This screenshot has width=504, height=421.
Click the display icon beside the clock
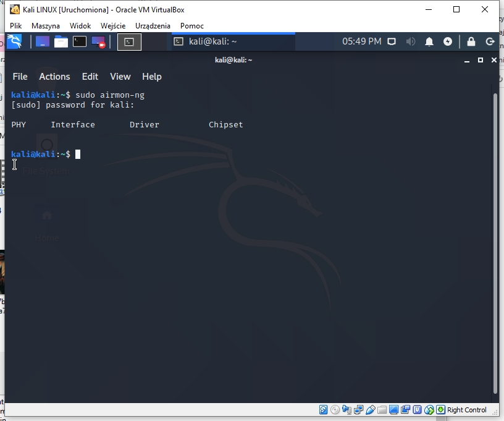[x=392, y=41]
